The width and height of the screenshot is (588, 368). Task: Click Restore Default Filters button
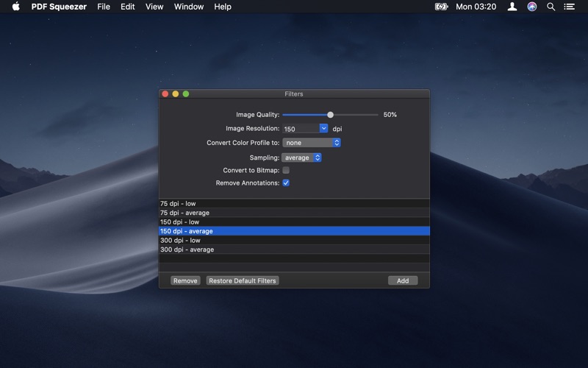(243, 280)
